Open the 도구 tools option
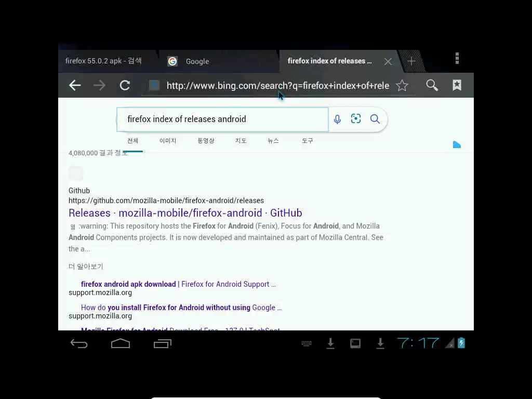 click(308, 141)
